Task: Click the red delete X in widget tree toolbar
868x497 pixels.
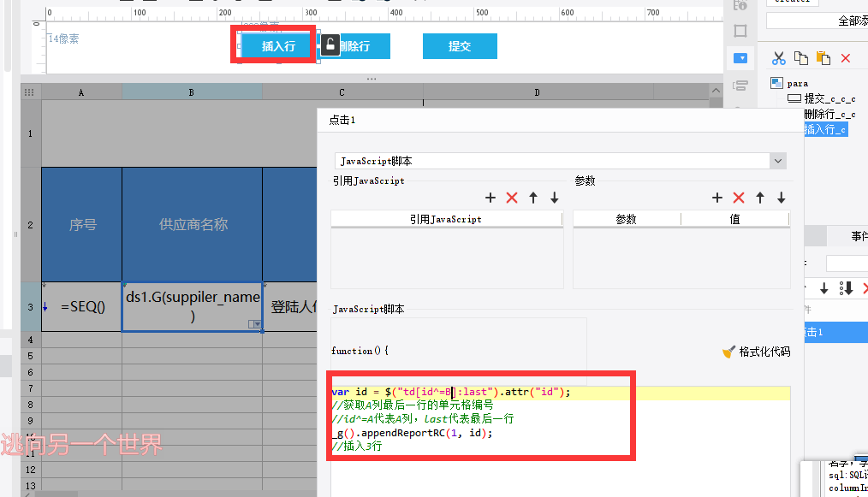Action: click(x=845, y=58)
